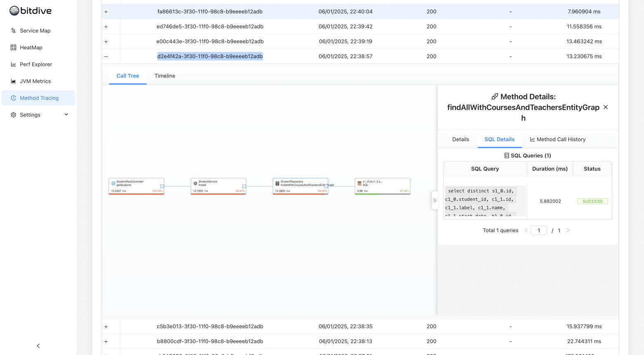This screenshot has height=355, width=644.
Task: Collapse children of StudentRepository node
Action: tap(326, 186)
